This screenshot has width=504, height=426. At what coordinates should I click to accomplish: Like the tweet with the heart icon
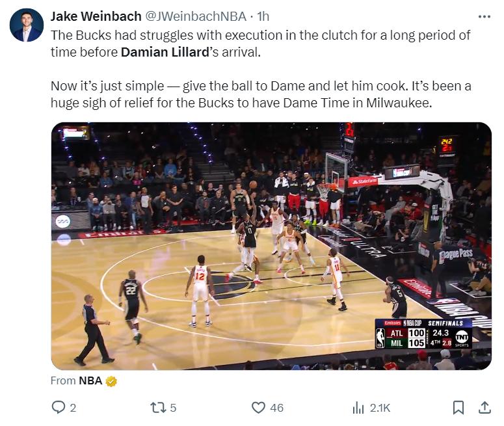click(258, 407)
